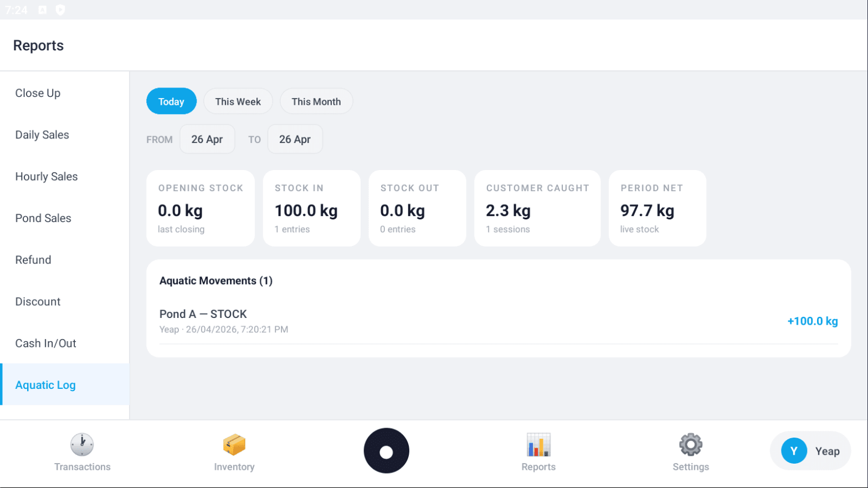Open Cash In/Out report

(x=45, y=343)
